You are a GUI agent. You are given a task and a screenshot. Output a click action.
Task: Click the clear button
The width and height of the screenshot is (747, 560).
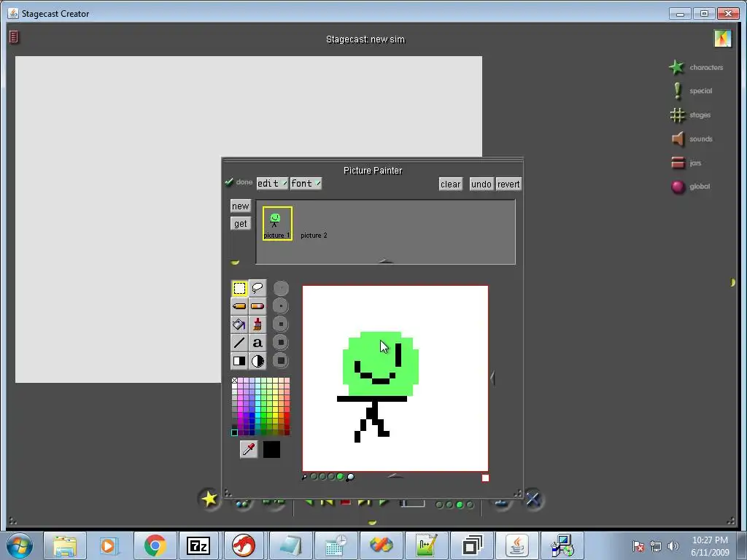450,184
